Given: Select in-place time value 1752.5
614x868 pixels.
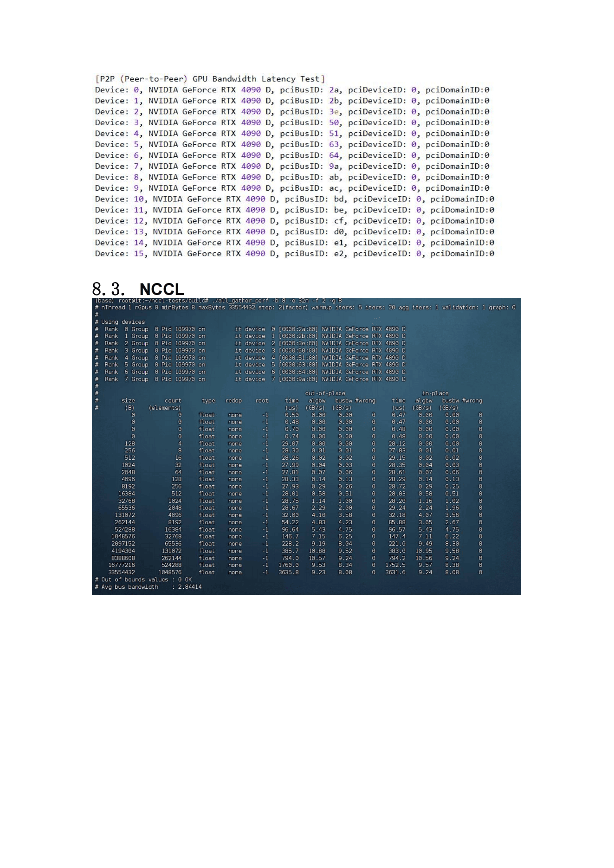Looking at the screenshot, I should (395, 565).
